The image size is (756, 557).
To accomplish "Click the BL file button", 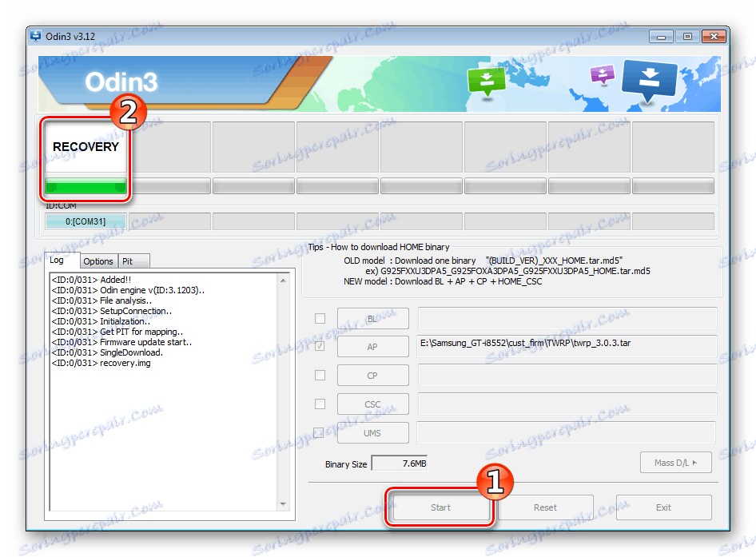I will [x=372, y=319].
